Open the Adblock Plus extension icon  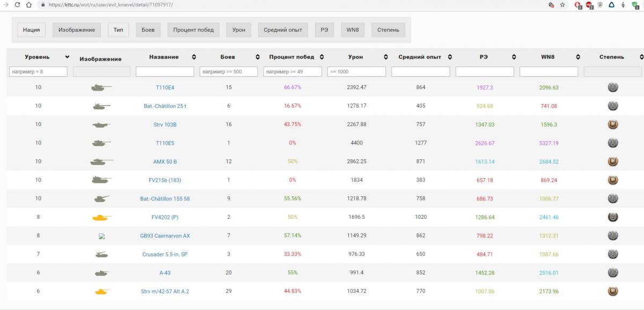589,4
